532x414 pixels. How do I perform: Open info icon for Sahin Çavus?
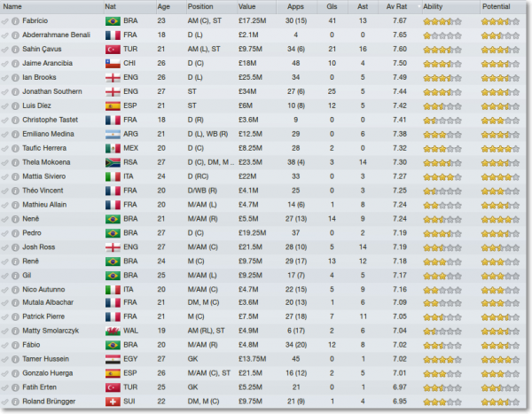[x=15, y=50]
